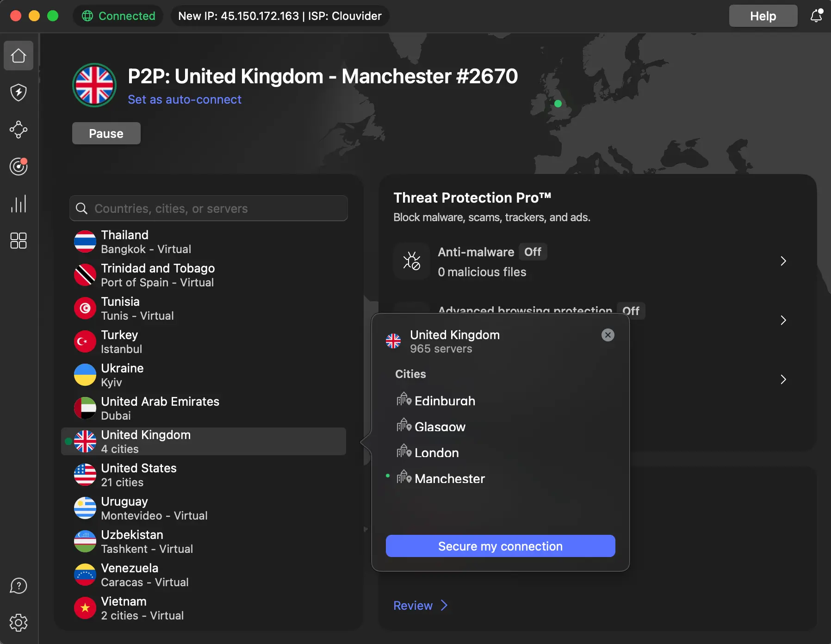Pause the VPN connection
Viewport: 831px width, 644px height.
pos(106,133)
